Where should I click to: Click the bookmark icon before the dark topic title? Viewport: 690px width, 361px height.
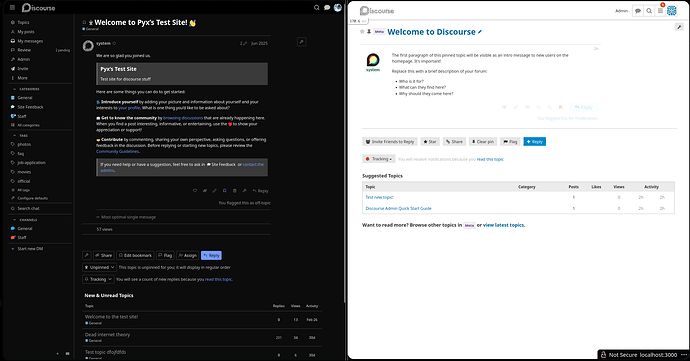[84, 22]
